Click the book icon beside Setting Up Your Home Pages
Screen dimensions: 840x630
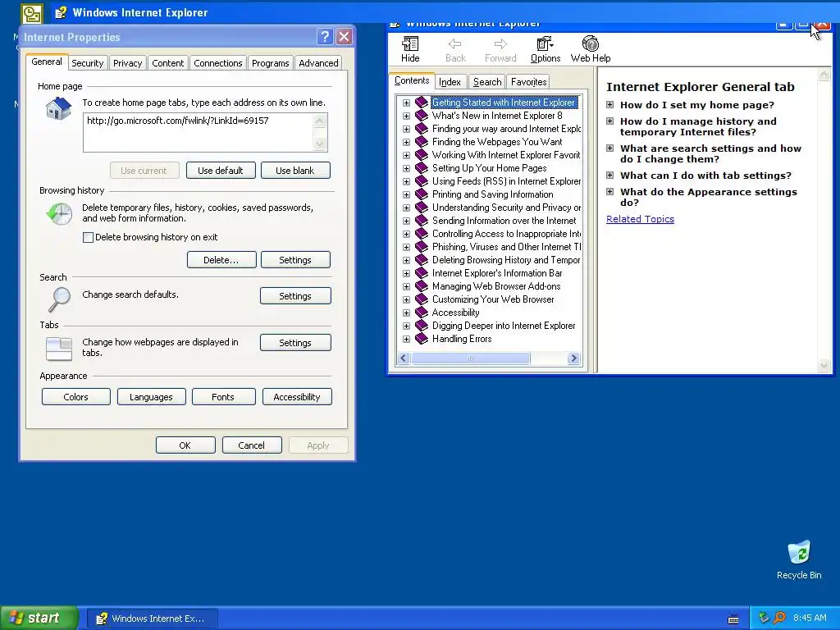tap(422, 167)
